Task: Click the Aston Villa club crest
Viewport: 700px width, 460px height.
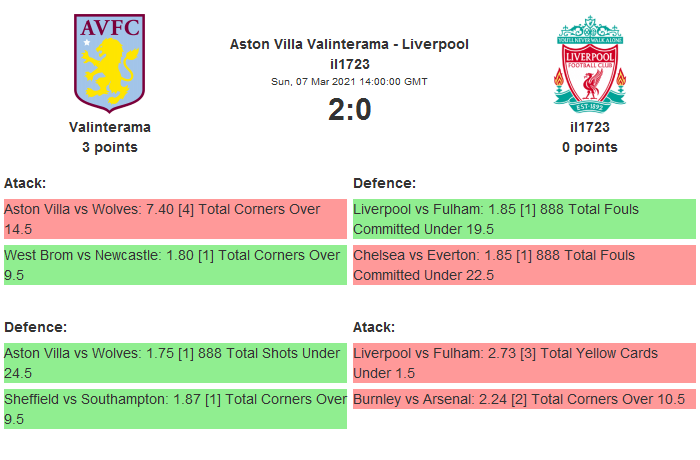Action: [109, 62]
